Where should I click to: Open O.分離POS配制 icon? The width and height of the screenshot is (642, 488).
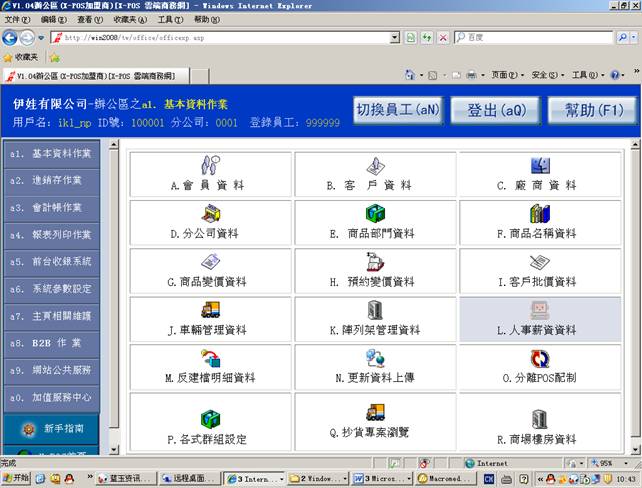pyautogui.click(x=540, y=359)
